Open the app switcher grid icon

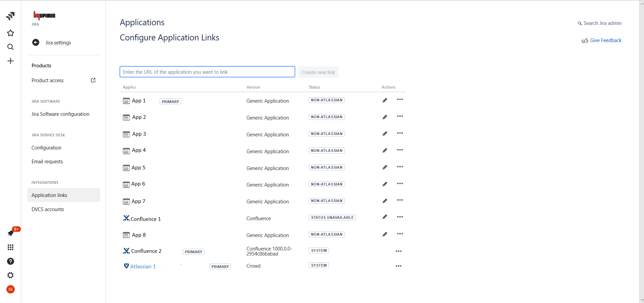pyautogui.click(x=10, y=247)
